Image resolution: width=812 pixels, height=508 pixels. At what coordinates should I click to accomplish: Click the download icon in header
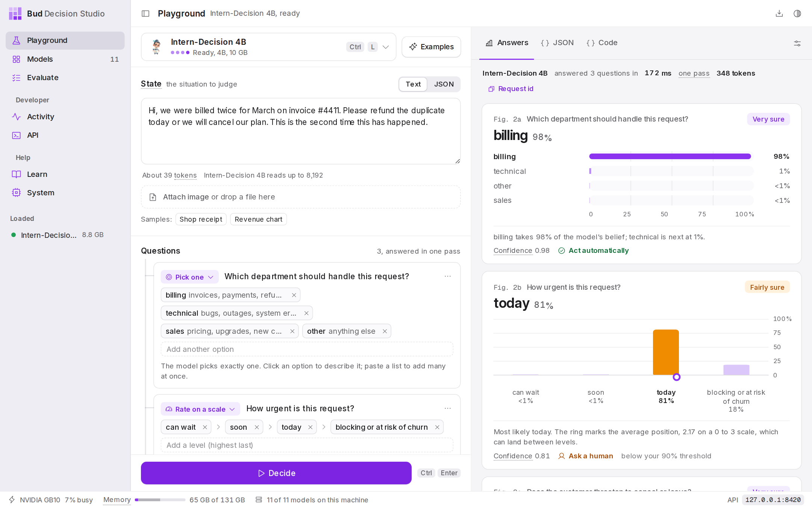pyautogui.click(x=779, y=14)
